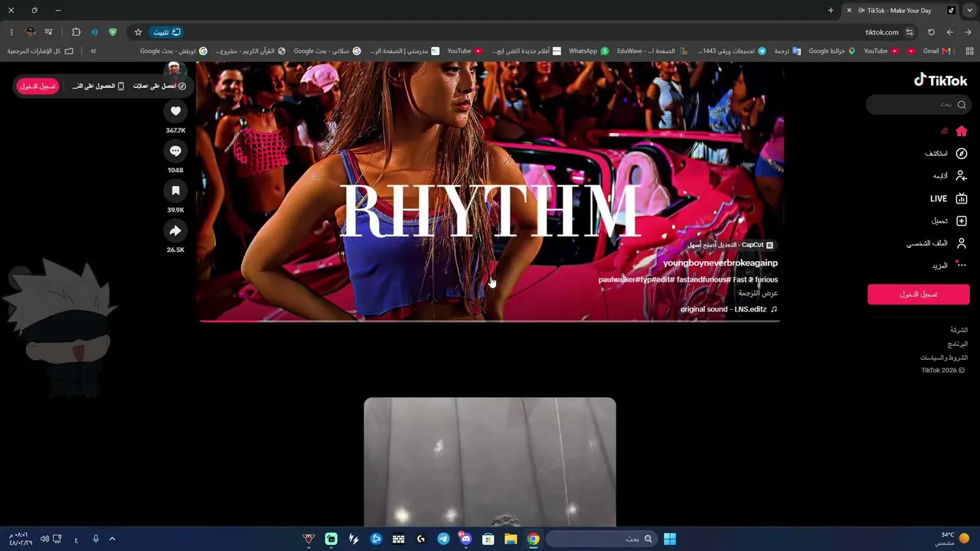Show translation (عرض الترجمة) of caption
This screenshot has width=980, height=551.
[x=758, y=293]
